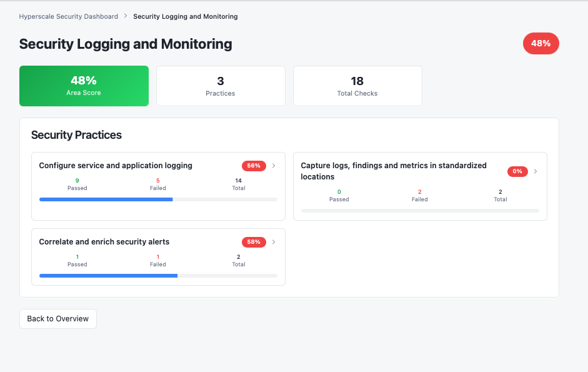The height and width of the screenshot is (372, 588).
Task: Click the 3 Practices summary card
Action: [x=220, y=86]
